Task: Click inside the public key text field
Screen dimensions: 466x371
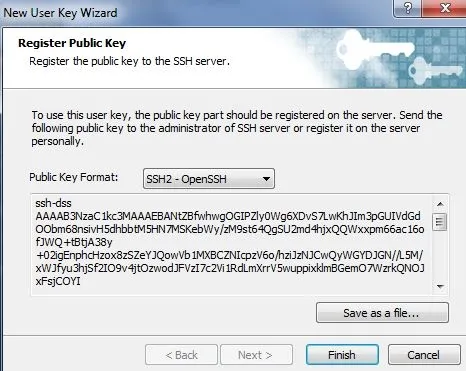Action: point(232,244)
